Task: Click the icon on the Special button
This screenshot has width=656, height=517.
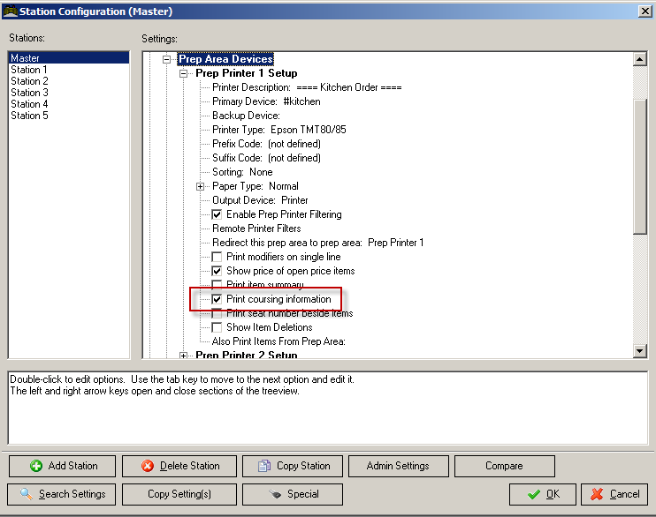Action: [x=275, y=494]
